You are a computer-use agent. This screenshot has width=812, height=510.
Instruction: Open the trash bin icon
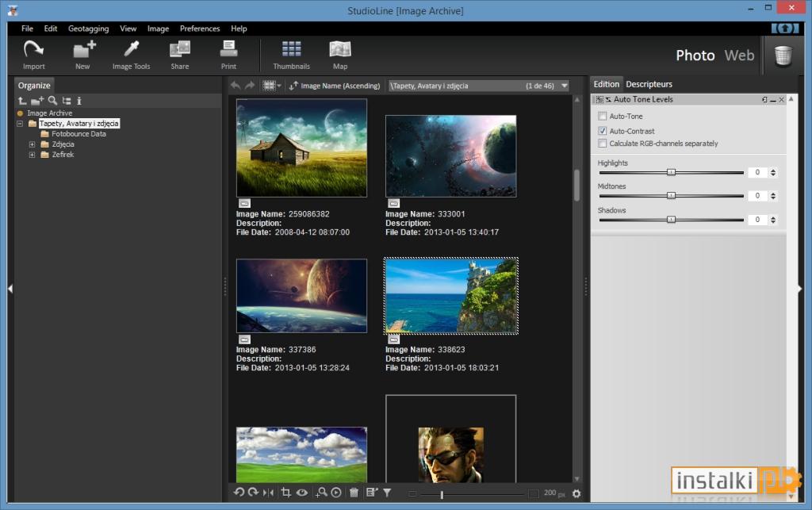click(783, 56)
